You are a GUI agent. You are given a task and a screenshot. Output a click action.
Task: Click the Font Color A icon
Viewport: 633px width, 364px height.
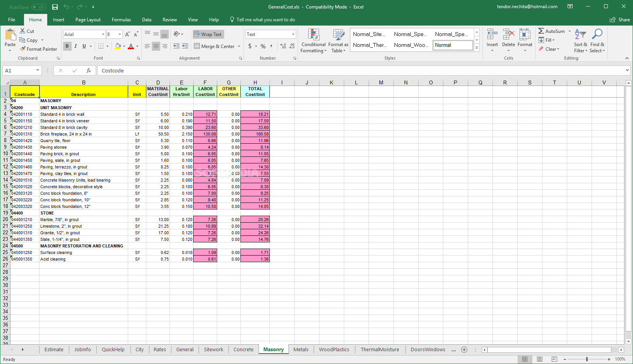131,46
